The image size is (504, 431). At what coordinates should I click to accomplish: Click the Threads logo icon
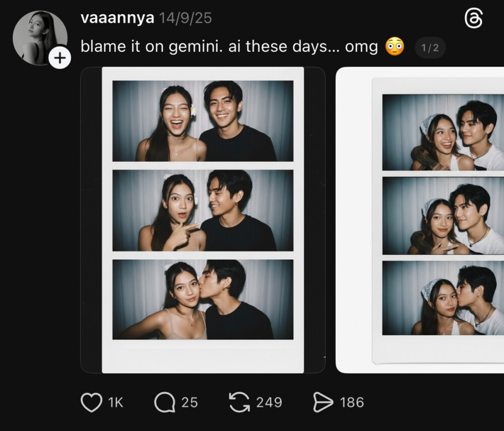[473, 19]
